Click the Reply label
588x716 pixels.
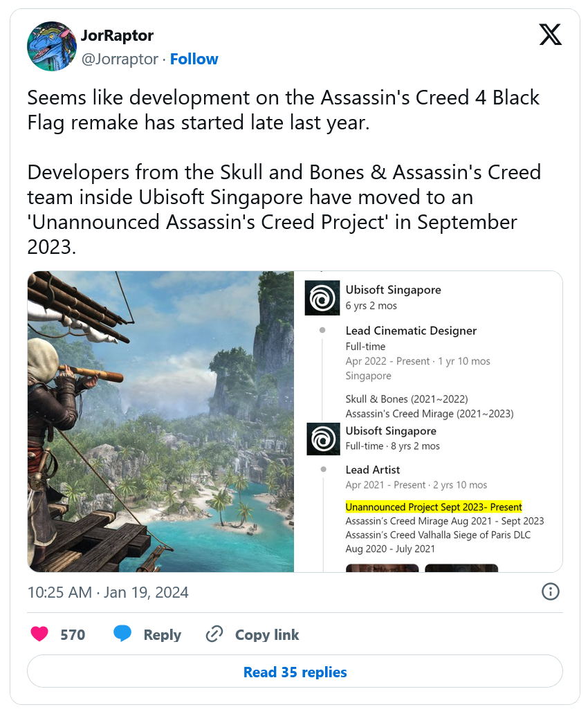[x=162, y=635]
